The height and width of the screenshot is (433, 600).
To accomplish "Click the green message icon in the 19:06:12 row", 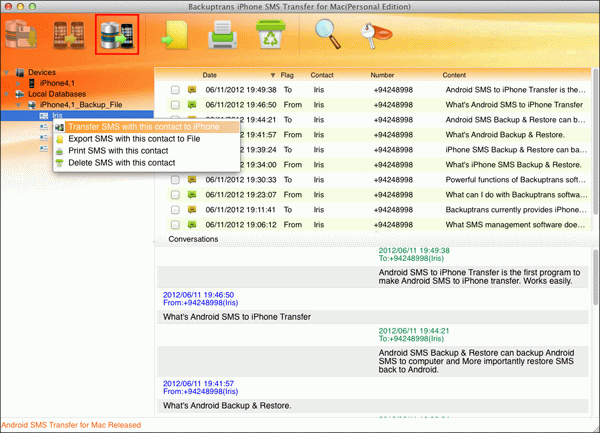I will 192,225.
